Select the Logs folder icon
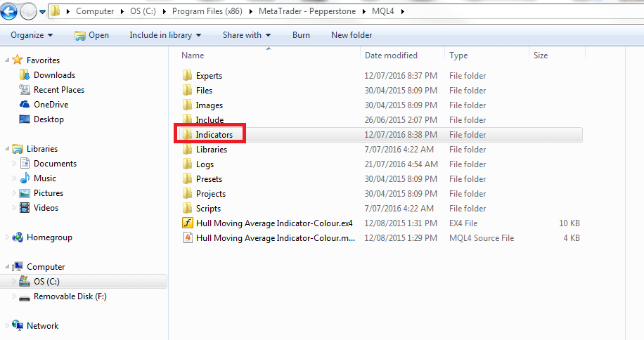This screenshot has width=644, height=340. click(x=187, y=164)
